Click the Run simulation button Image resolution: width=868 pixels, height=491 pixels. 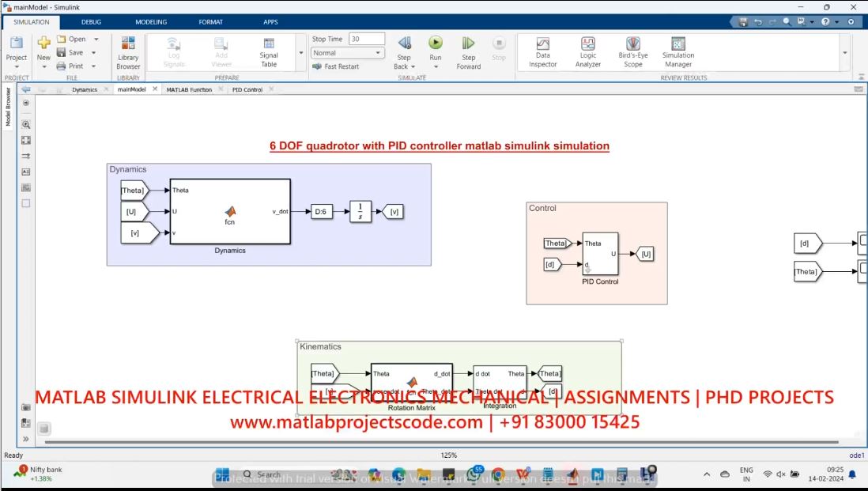click(x=436, y=47)
